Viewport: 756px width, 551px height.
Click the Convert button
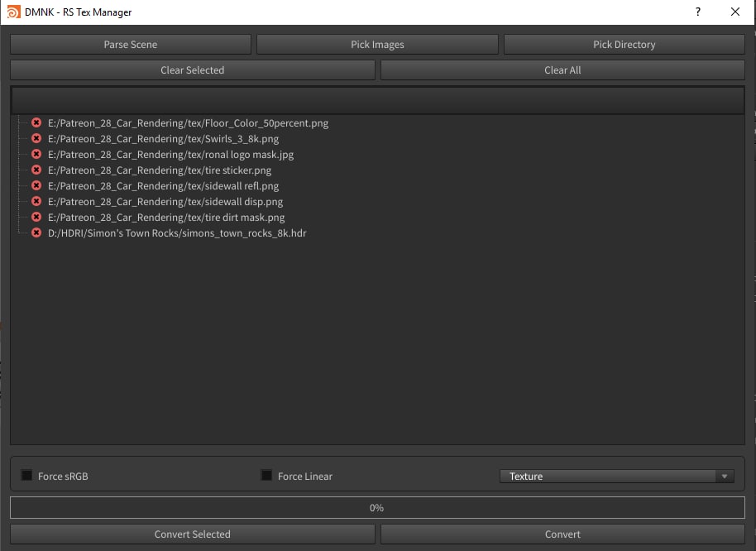(562, 534)
